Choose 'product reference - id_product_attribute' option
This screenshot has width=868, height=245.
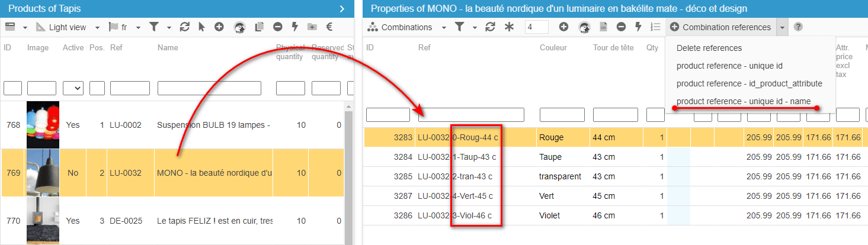749,83
